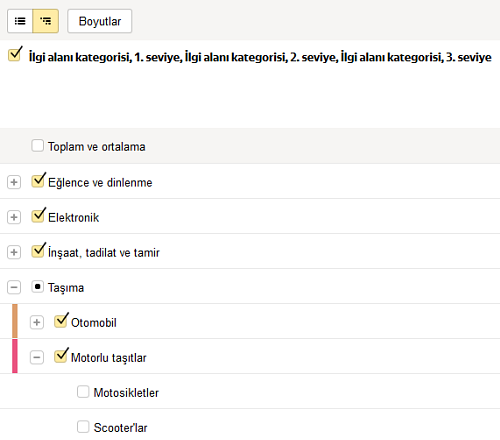The height and width of the screenshot is (440, 500).
Task: Uncheck the İlgi alanı kategorisi header checkbox
Action: pos(14,55)
